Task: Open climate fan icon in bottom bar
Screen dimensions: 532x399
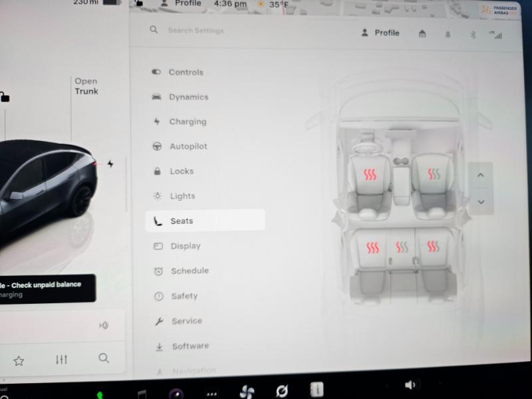Action: point(247,391)
